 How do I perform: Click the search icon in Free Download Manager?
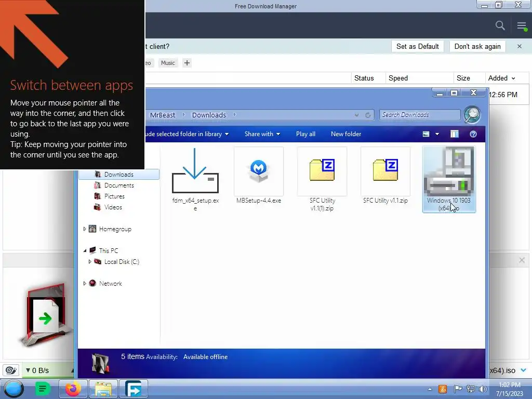click(x=500, y=25)
